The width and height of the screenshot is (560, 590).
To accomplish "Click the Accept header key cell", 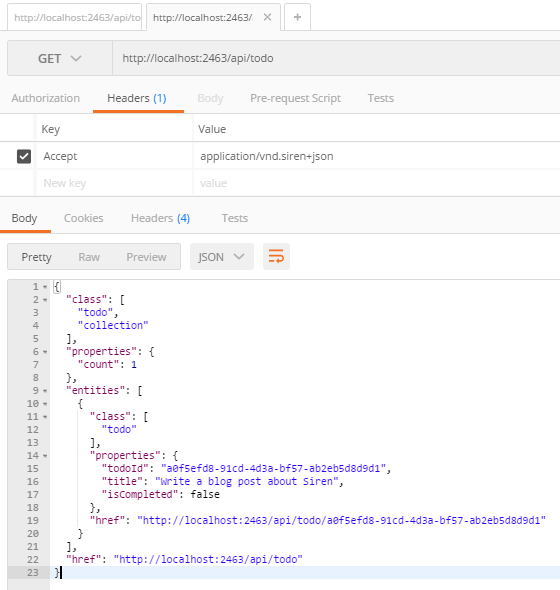I will [115, 156].
